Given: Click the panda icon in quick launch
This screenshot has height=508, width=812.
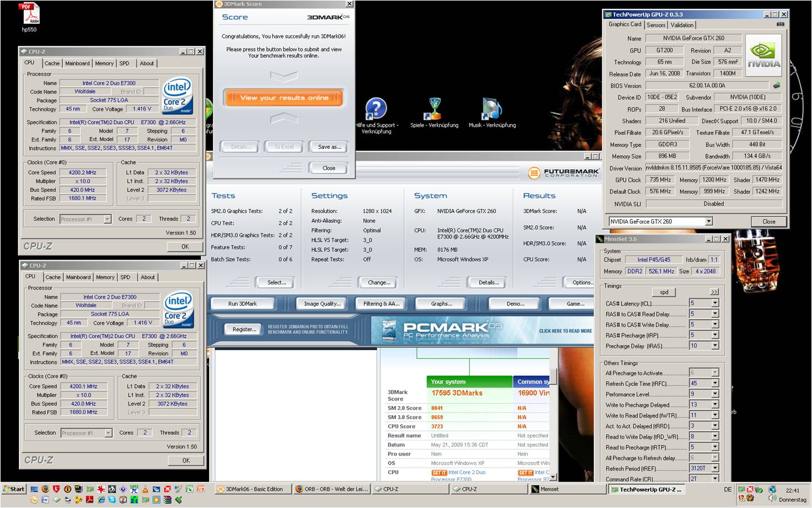Looking at the screenshot, I should [111, 489].
